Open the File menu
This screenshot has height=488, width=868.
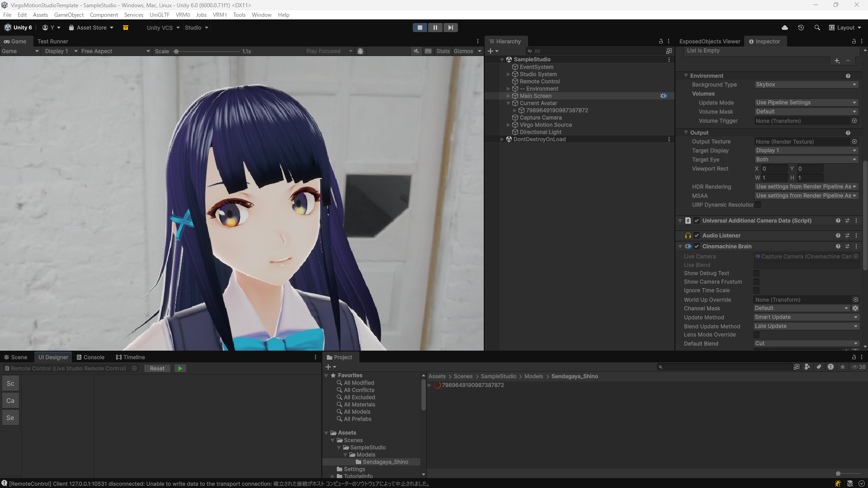[7, 15]
